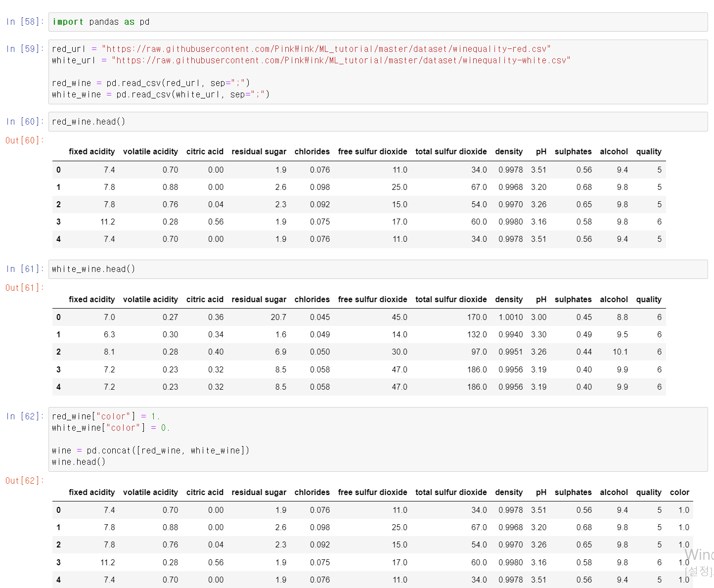The width and height of the screenshot is (714, 588).
Task: Click 'total sulfur dioxide' header in Out[60] table
Action: 451,152
